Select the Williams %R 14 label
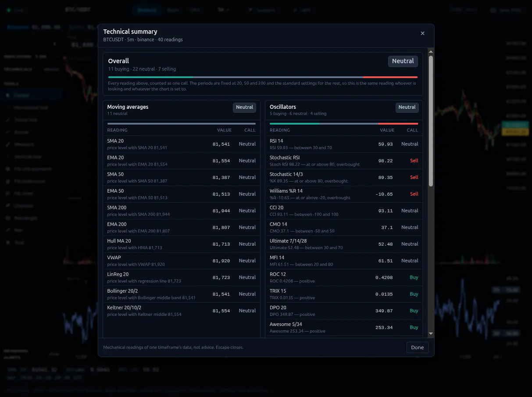 [286, 191]
